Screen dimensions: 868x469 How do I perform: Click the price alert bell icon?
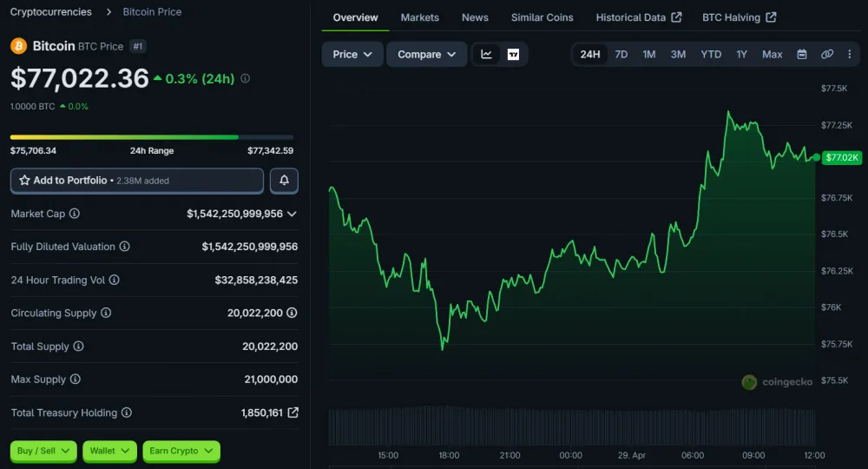[x=284, y=181]
